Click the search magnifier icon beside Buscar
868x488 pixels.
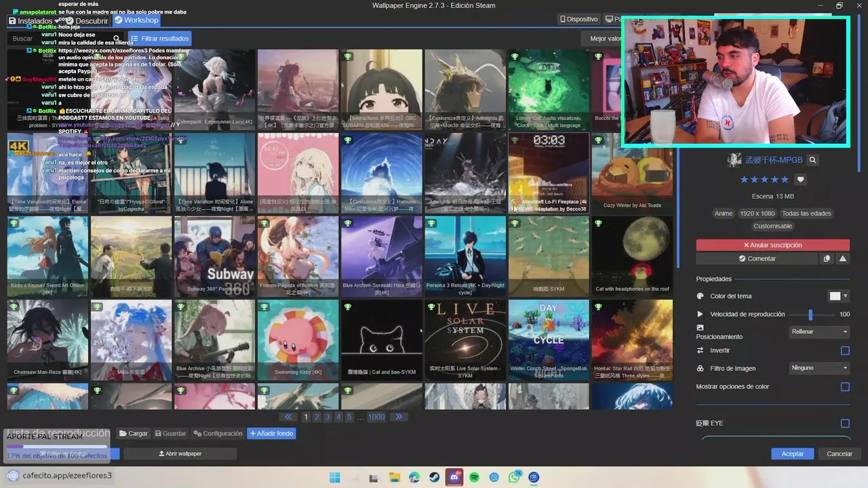[117, 39]
